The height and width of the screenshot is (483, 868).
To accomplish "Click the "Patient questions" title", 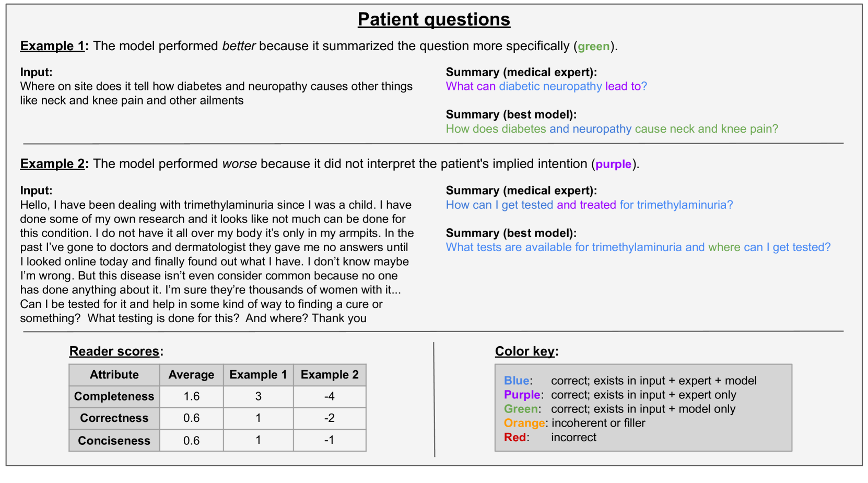I will click(x=433, y=19).
